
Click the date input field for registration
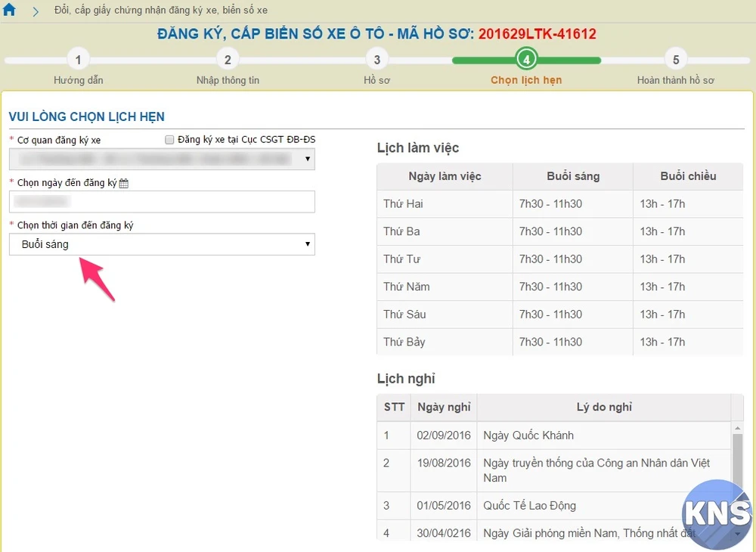[162, 202]
